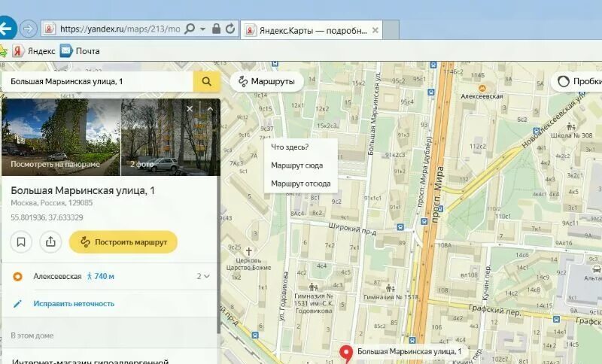The image size is (602, 364).
Task: Click the Школа № 308 map icon
Action: [571, 126]
